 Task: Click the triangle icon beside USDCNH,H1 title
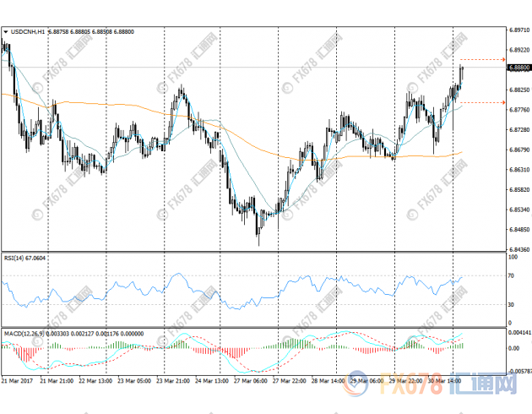(x=7, y=31)
